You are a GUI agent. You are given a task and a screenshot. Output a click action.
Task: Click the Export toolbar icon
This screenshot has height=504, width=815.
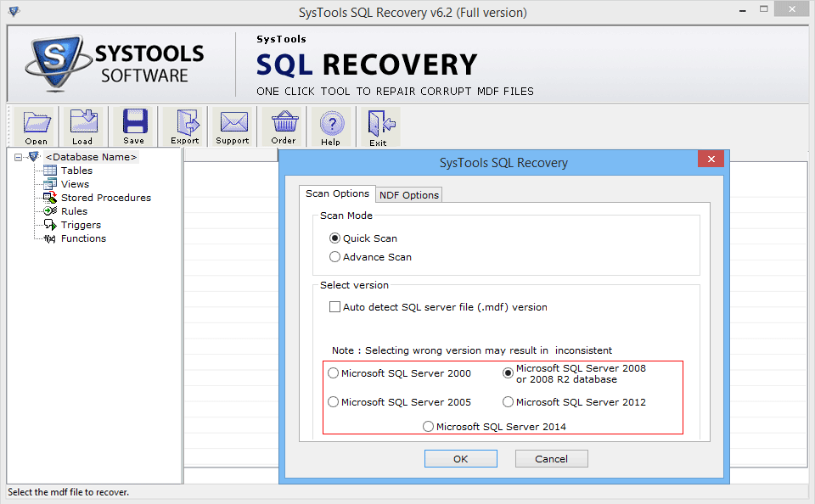click(x=187, y=121)
